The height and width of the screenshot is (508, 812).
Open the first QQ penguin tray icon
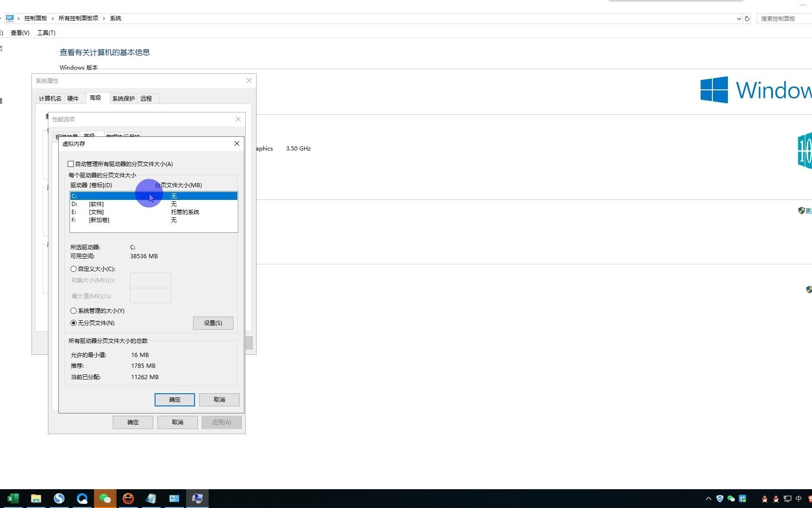pyautogui.click(x=765, y=499)
